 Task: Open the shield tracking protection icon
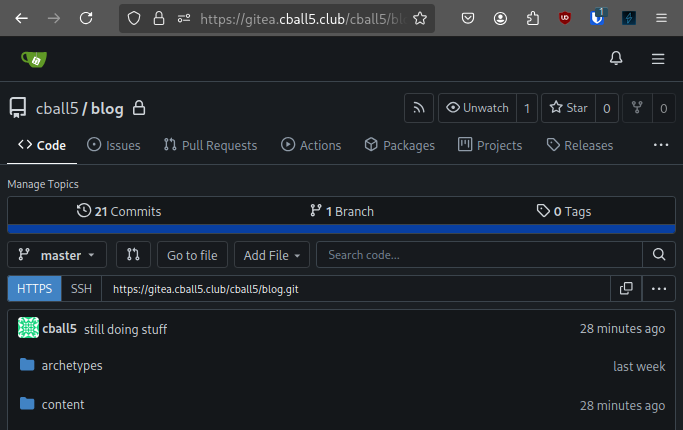[134, 18]
